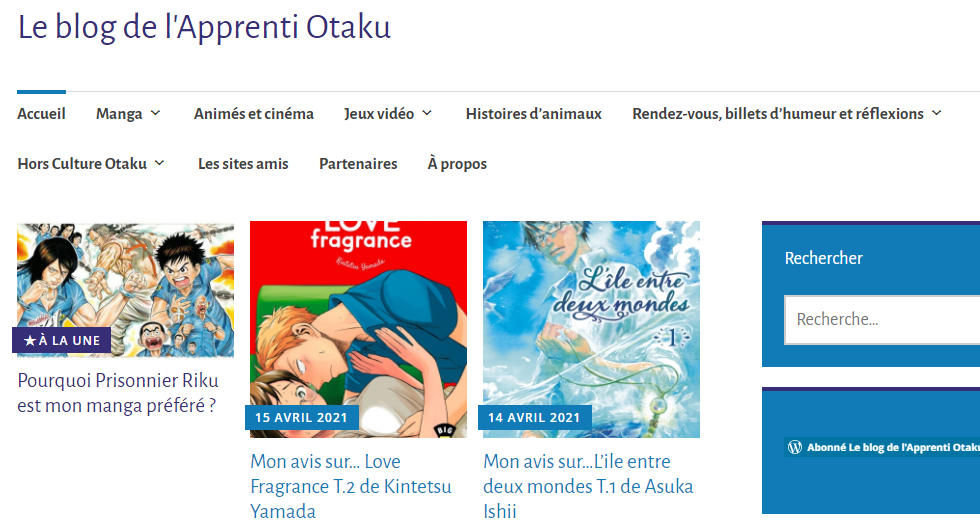
Task: Click the star icon on À LA UNE badge
Action: pyautogui.click(x=29, y=341)
